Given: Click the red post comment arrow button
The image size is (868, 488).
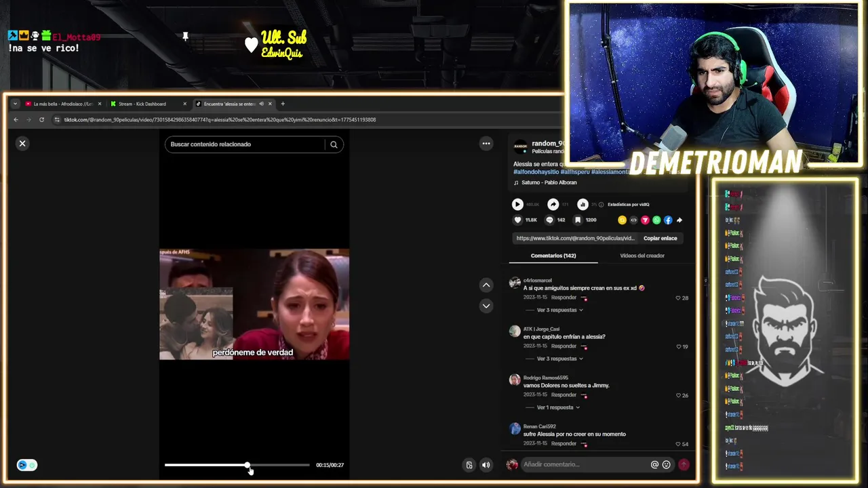Looking at the screenshot, I should pyautogui.click(x=684, y=464).
